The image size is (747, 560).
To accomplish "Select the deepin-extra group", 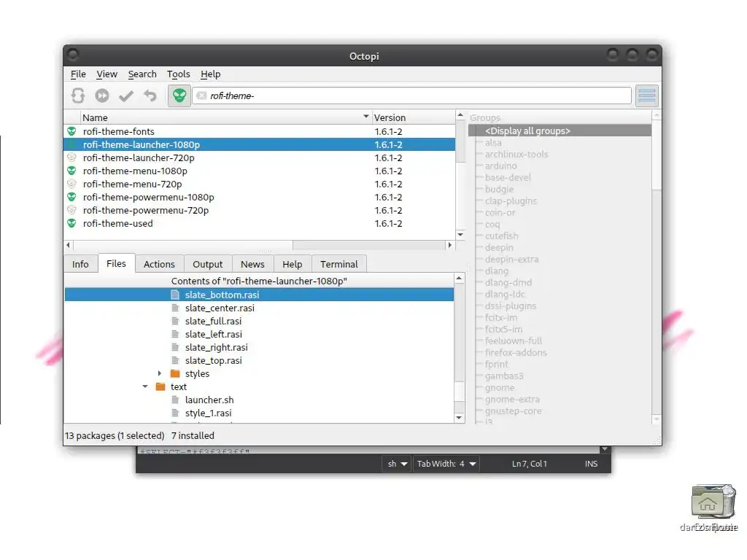I will point(511,260).
